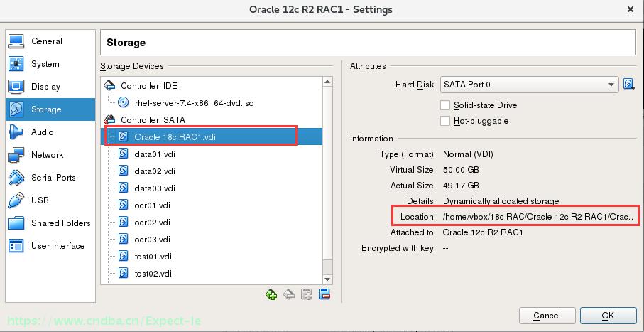Viewport: 644px width, 332px height.
Task: Click the hard disk icon beside data01.vdi
Action: coord(124,154)
